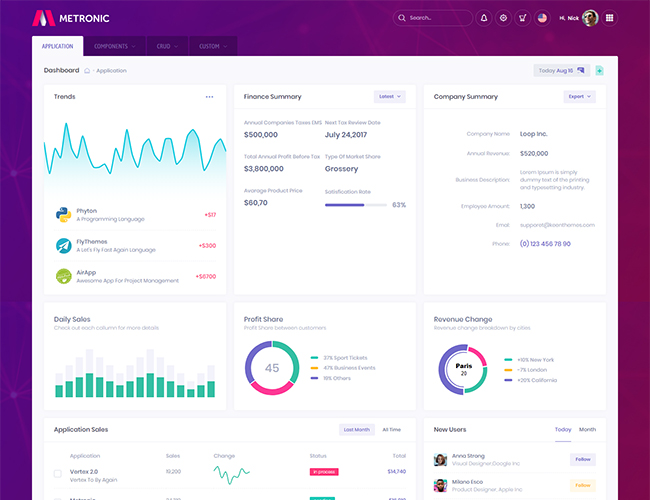The width and height of the screenshot is (650, 500).
Task: Follow Anna Strang
Action: 582,459
